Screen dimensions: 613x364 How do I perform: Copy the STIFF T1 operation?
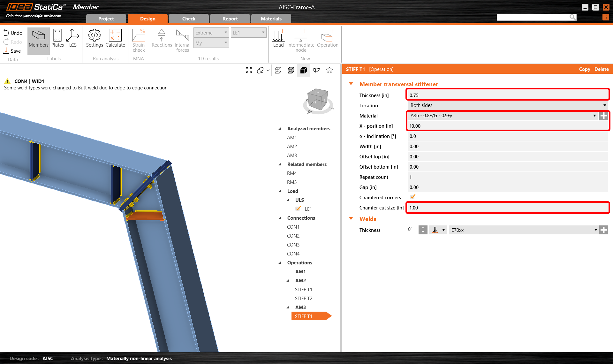pyautogui.click(x=585, y=69)
